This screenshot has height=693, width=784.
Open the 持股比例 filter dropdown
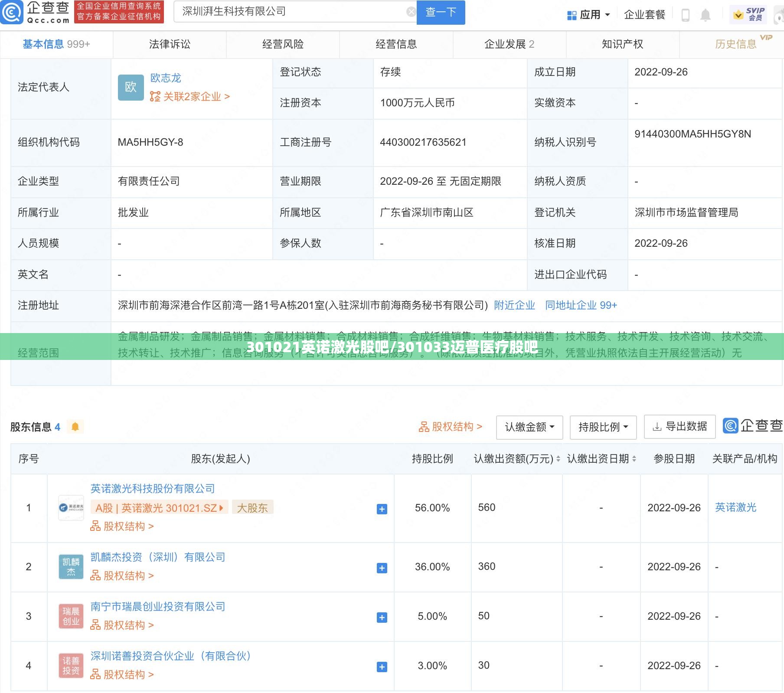tap(603, 427)
